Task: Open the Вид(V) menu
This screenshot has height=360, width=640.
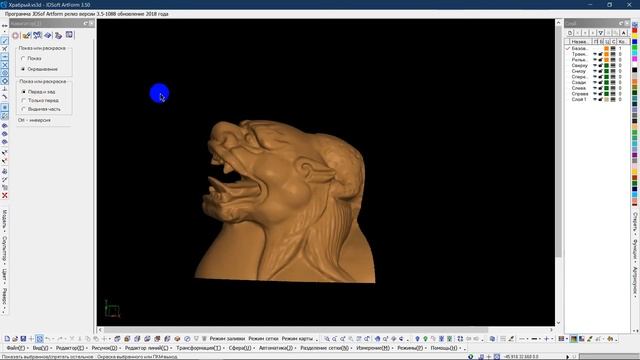Action: click(x=40, y=348)
